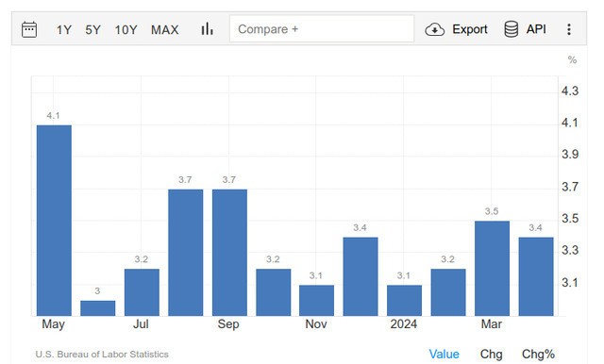Select the 1Y time range
Image resolution: width=604 pixels, height=364 pixels.
[64, 29]
